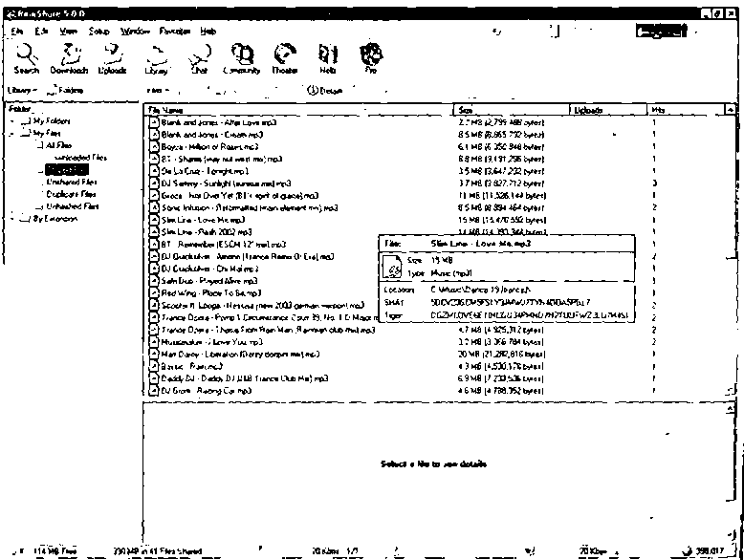Select 'Trance Opera - Theme From Rain Man' row

pos(268,330)
